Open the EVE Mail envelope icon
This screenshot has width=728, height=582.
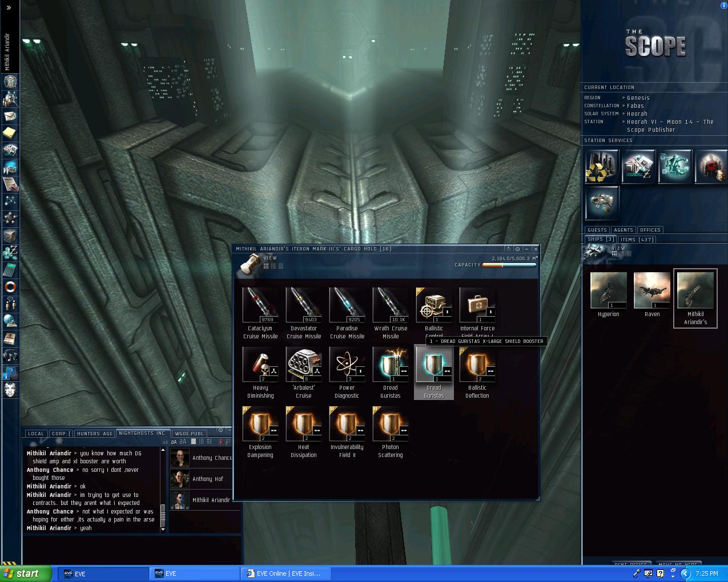coord(10,116)
